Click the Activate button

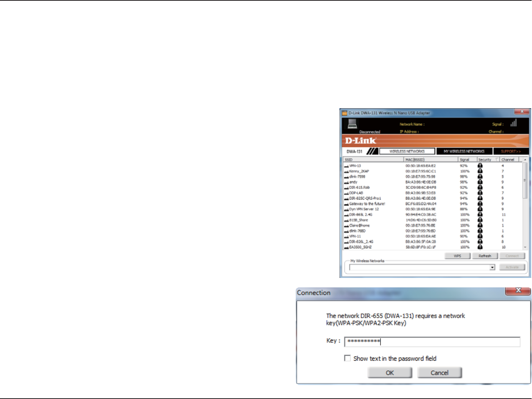pos(512,267)
